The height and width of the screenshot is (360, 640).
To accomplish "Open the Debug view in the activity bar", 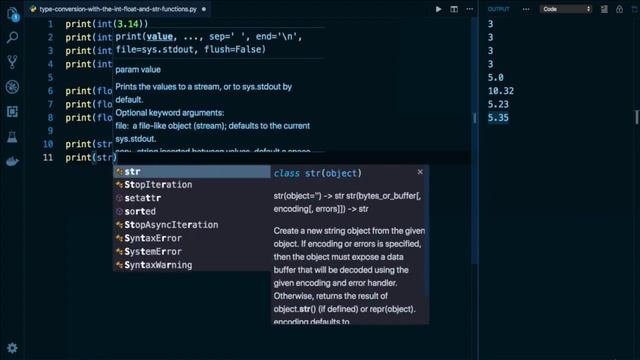I will pos(13,87).
